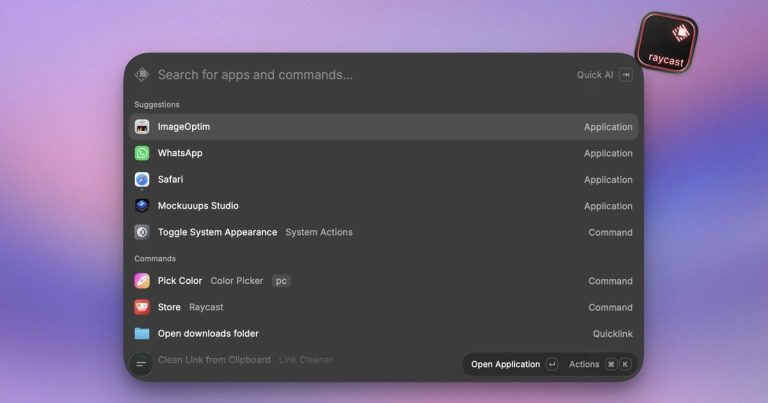This screenshot has width=768, height=403.
Task: Select the Pick Color command
Action: click(x=384, y=281)
